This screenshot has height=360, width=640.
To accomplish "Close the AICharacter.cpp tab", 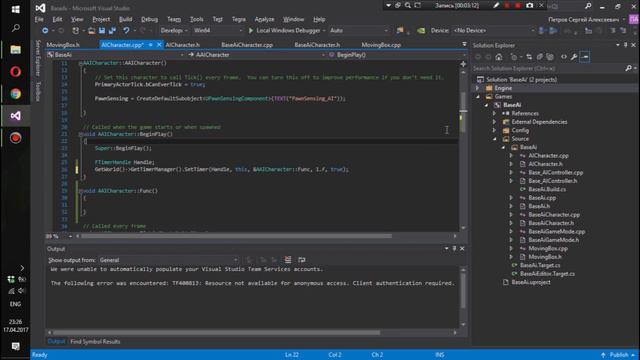I will (159, 45).
